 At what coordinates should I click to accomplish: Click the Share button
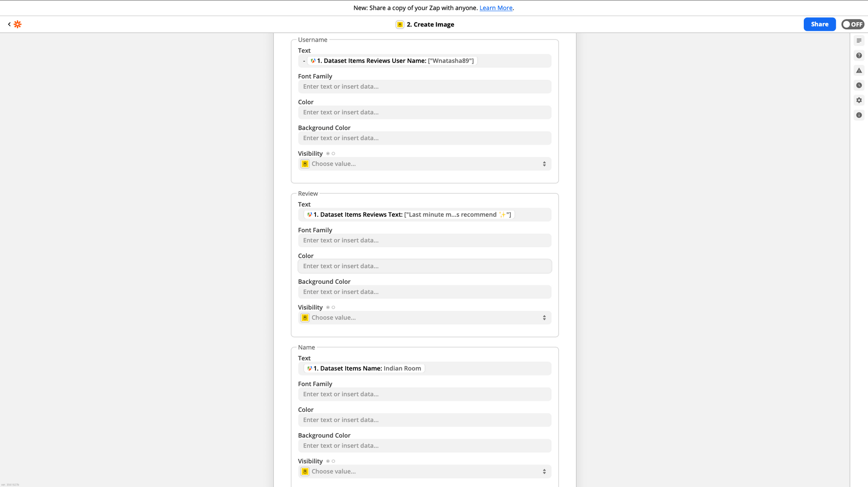coord(819,24)
